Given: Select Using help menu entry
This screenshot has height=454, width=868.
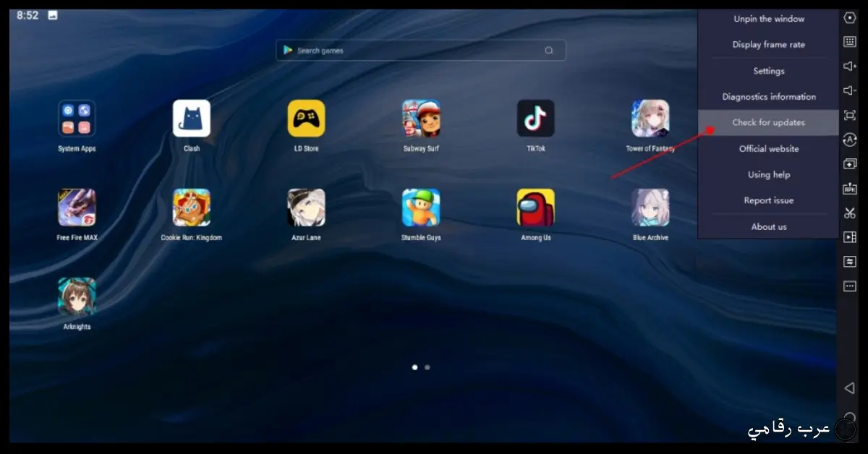Looking at the screenshot, I should pos(768,175).
